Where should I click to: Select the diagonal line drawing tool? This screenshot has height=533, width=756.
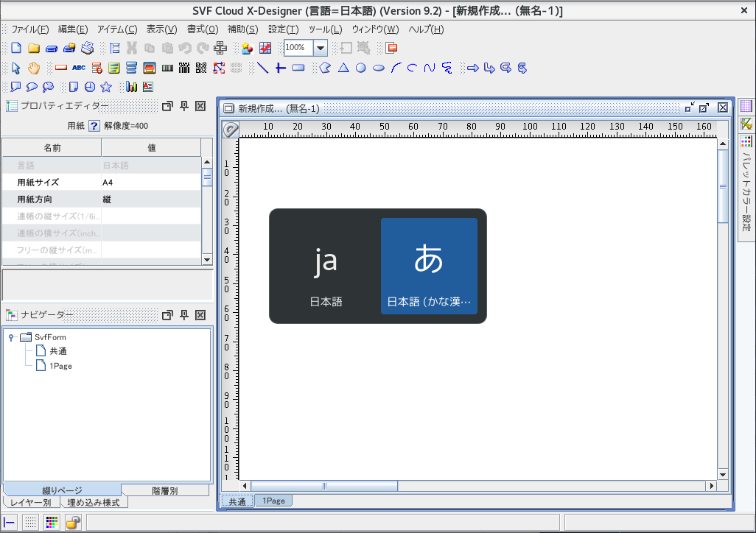(262, 68)
